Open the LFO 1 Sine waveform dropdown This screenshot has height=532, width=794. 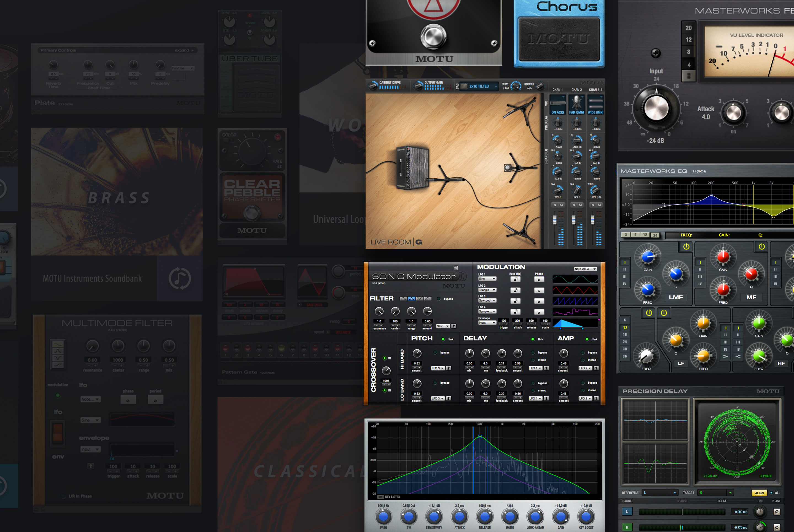tap(487, 279)
